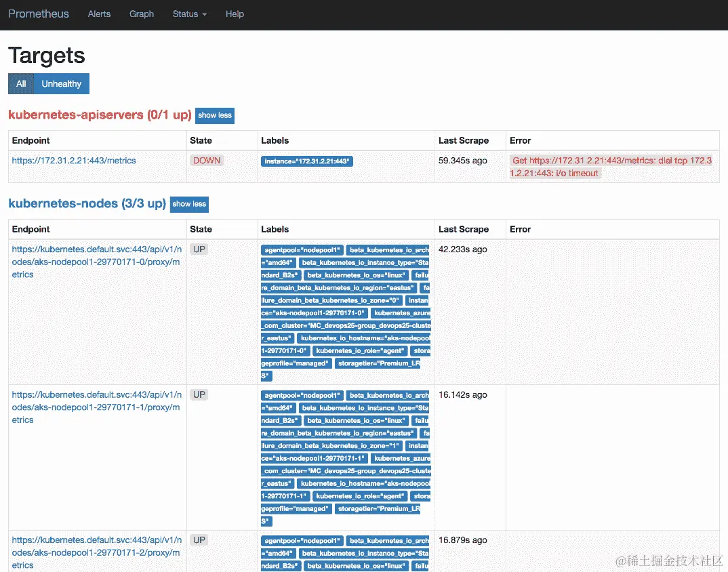
Task: Click UP badge for nodepool1-29770171-2 row
Action: point(199,540)
